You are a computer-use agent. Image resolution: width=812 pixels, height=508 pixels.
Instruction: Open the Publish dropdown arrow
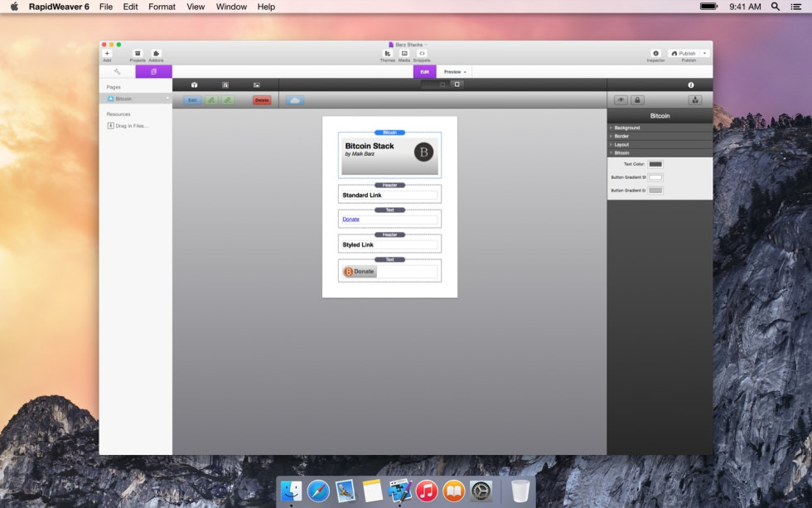(x=704, y=53)
